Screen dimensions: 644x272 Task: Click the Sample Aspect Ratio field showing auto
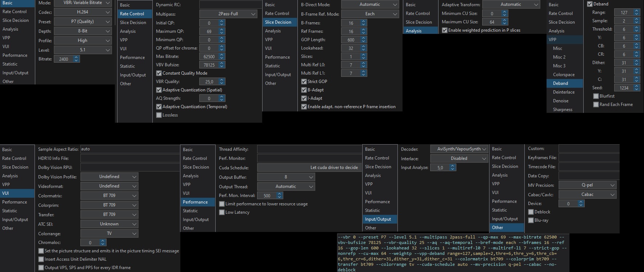(130, 149)
